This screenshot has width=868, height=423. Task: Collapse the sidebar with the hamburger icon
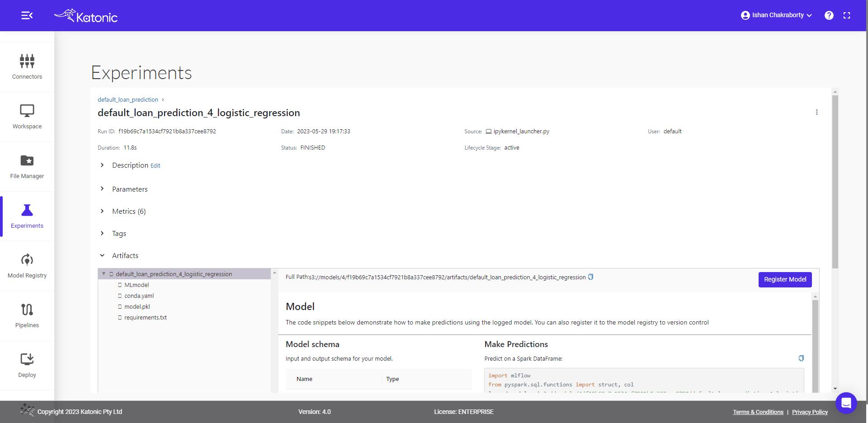click(x=27, y=16)
